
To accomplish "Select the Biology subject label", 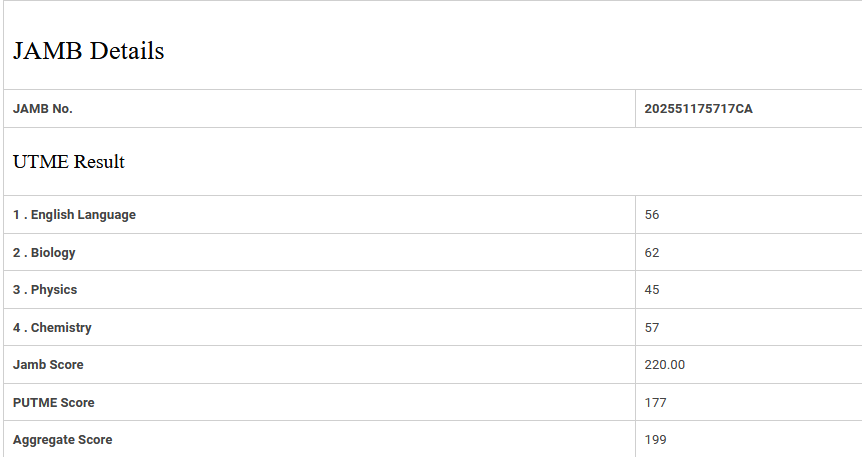I will [44, 253].
